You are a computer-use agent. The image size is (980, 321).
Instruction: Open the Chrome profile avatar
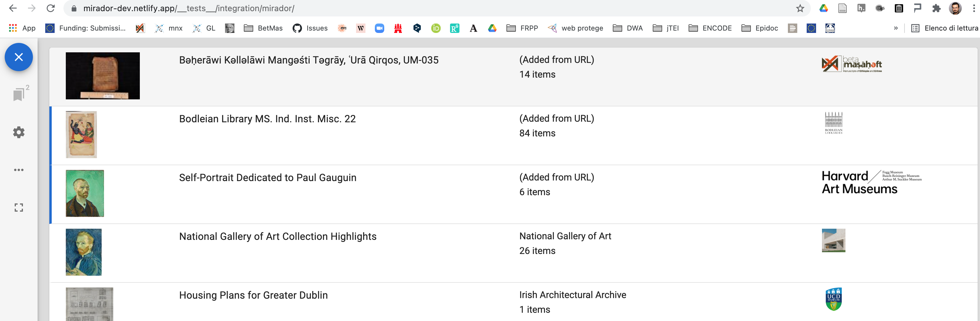955,8
